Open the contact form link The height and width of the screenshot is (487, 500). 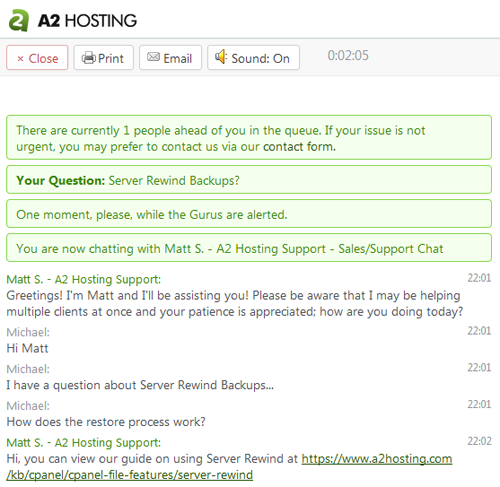coord(299,147)
